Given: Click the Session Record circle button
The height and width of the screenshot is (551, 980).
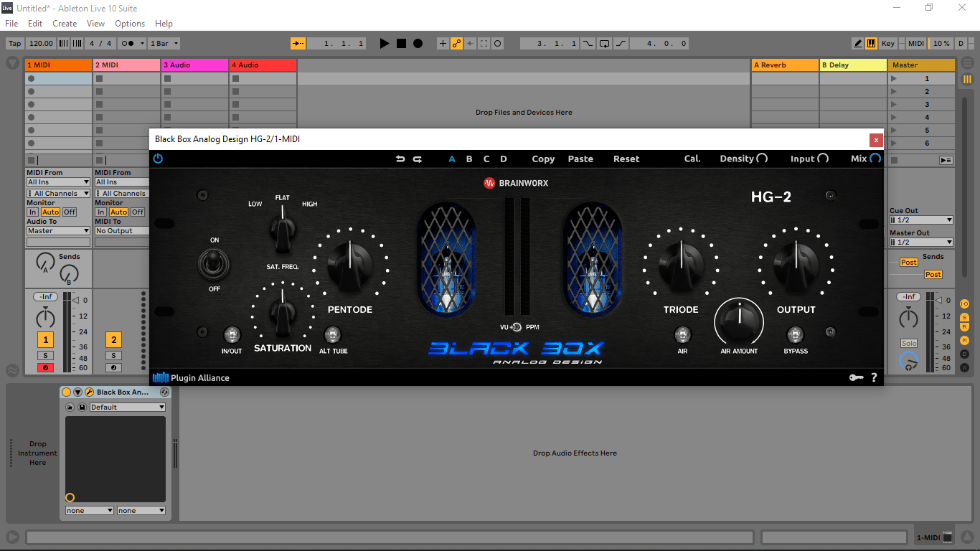Looking at the screenshot, I should pos(497,44).
